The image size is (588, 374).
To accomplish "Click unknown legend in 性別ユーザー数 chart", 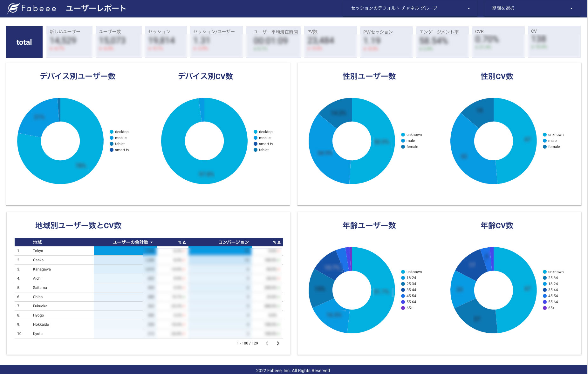I will click(x=412, y=135).
